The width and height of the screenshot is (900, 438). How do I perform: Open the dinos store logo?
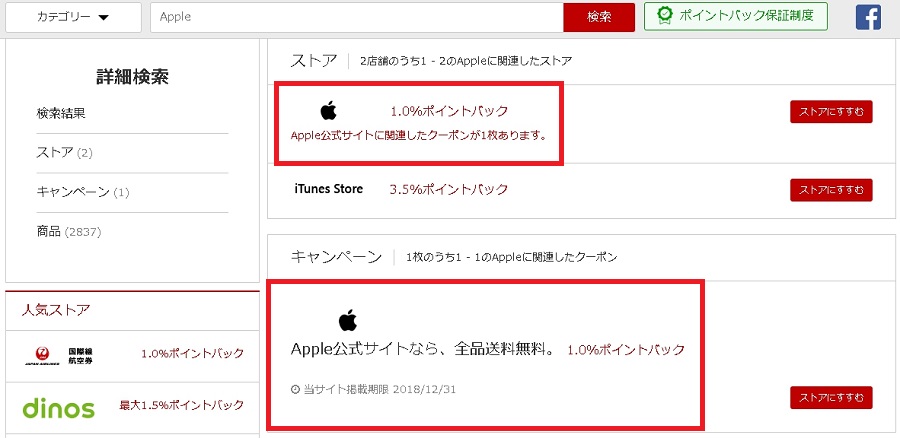click(59, 408)
